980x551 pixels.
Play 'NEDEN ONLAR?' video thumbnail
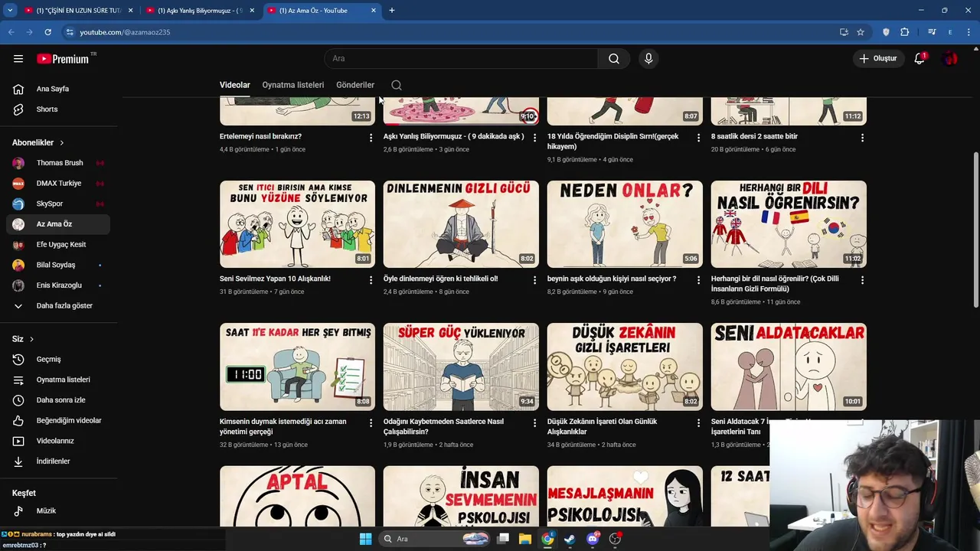[625, 224]
